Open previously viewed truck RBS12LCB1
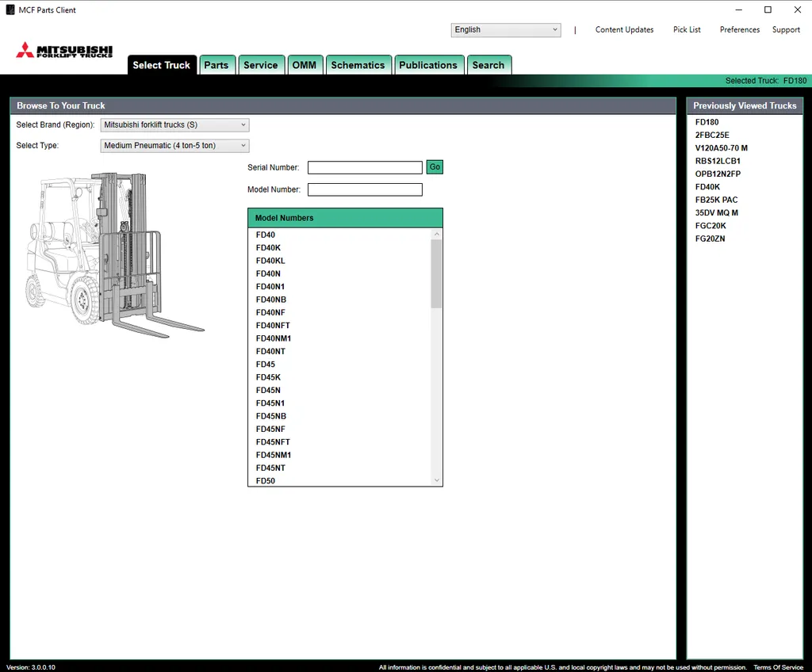812x672 pixels. tap(718, 161)
